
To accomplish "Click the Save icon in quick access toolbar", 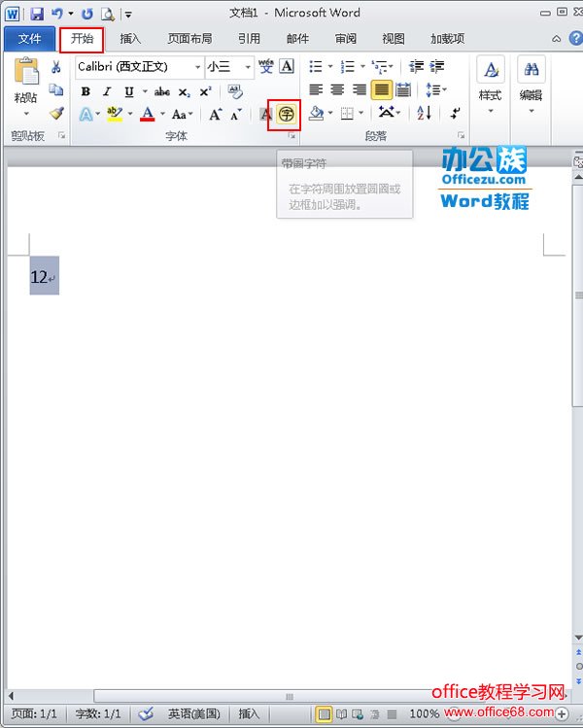I will tap(37, 14).
